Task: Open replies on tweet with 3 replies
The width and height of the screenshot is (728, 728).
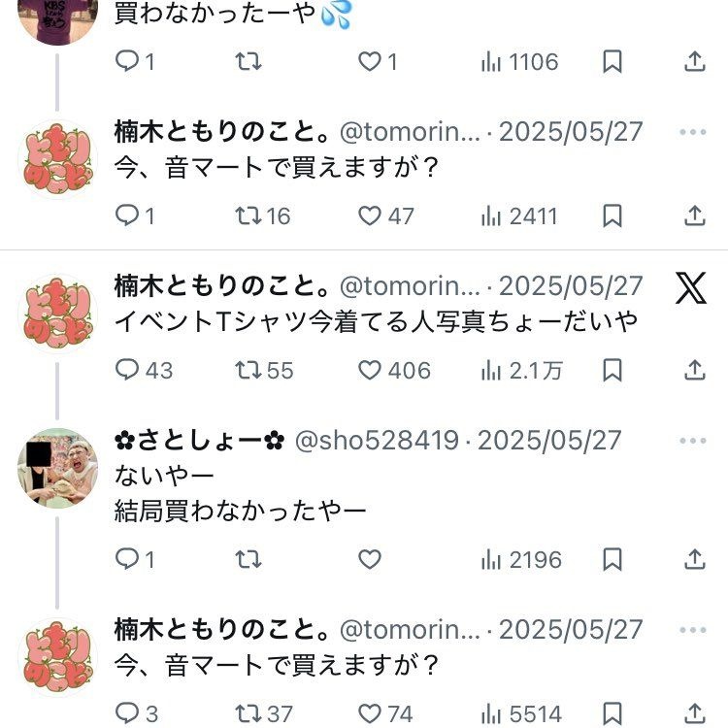Action: 128,713
